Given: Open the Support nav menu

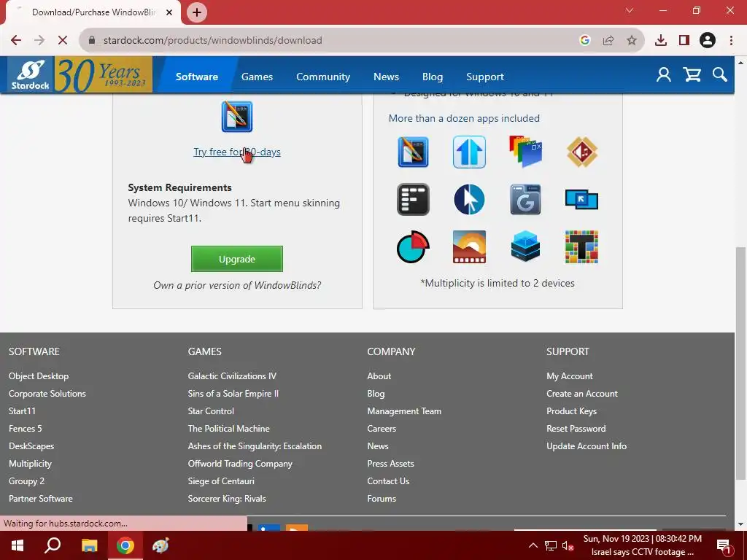Looking at the screenshot, I should click(484, 77).
